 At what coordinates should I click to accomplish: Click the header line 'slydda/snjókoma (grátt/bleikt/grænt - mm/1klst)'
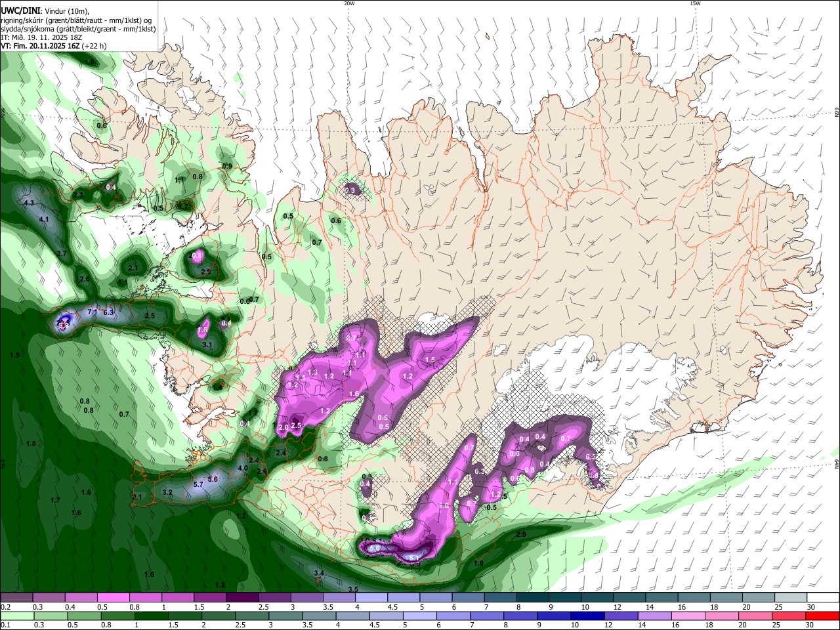(x=78, y=29)
